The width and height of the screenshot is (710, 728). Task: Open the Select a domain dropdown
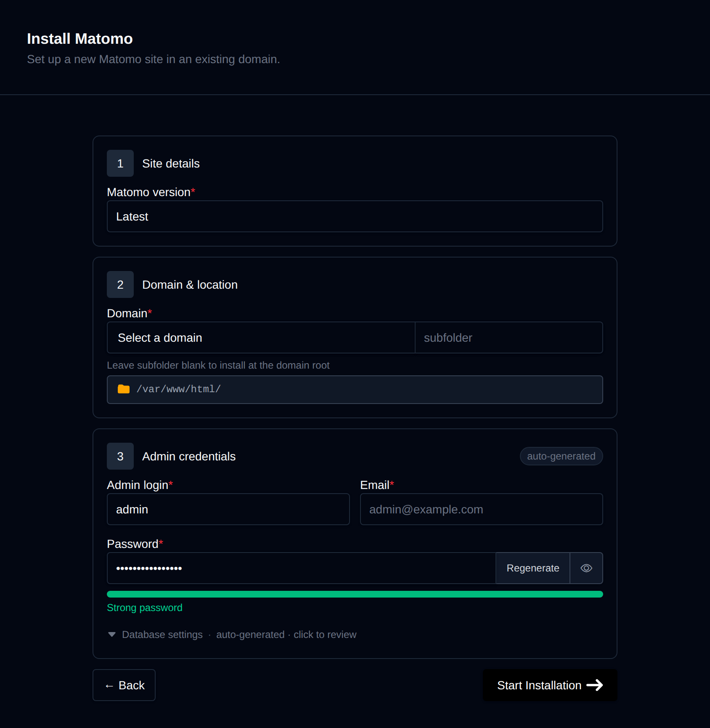[x=261, y=337]
